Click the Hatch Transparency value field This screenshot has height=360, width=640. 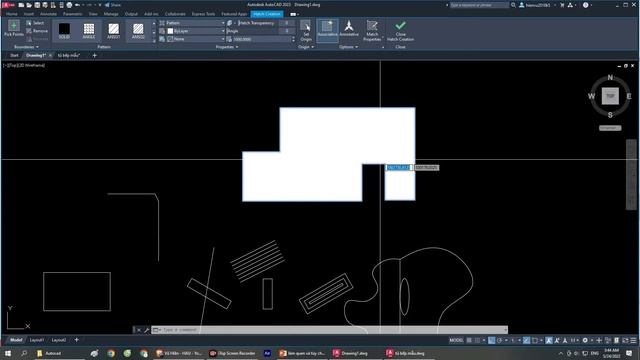[x=287, y=23]
